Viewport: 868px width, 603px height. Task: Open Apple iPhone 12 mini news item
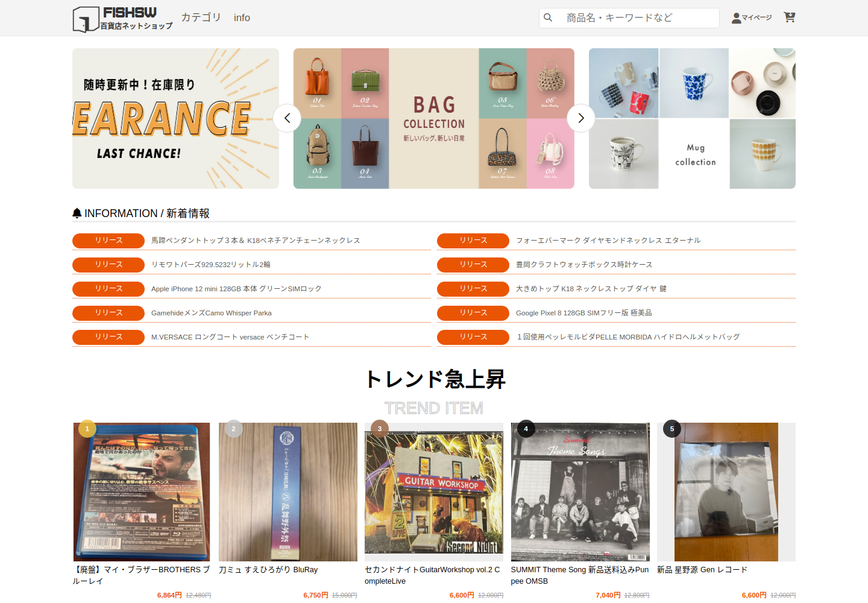coord(236,289)
